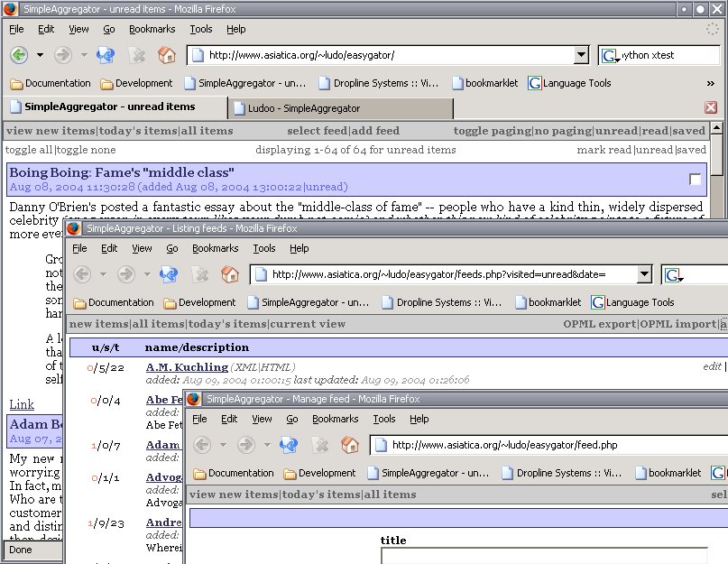Click Google search icon in Listing feeds window
The height and width of the screenshot is (564, 728).
tap(673, 275)
